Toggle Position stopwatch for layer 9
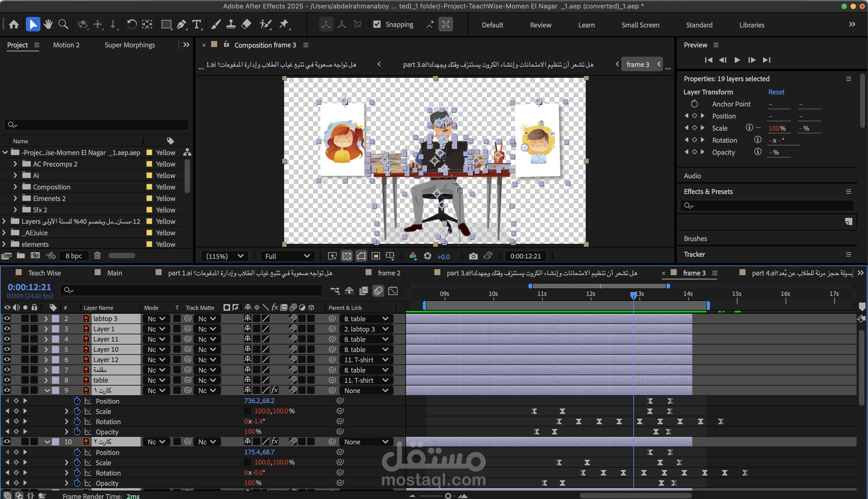This screenshot has height=499, width=868. pos(77,401)
